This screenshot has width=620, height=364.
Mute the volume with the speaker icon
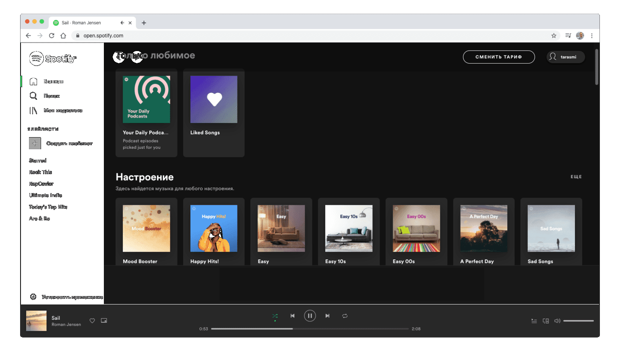coord(557,321)
